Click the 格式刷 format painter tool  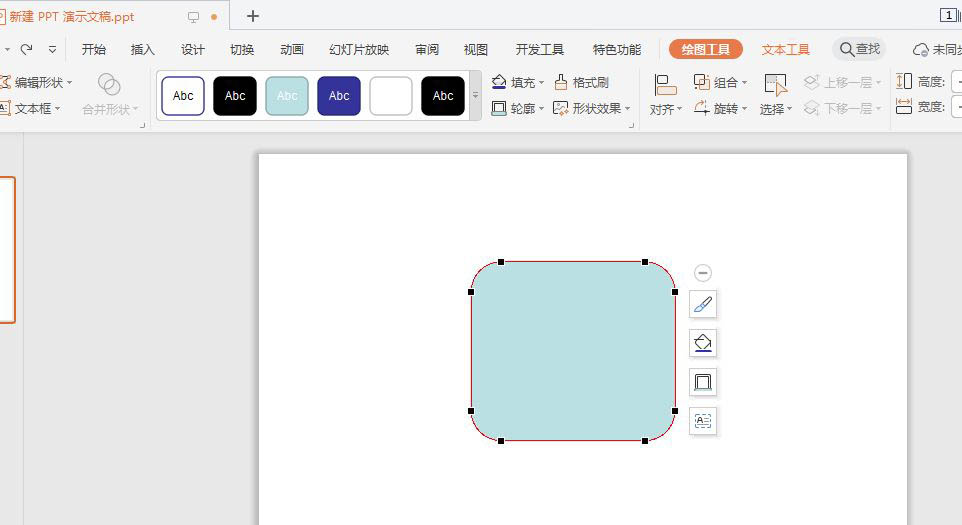click(581, 82)
